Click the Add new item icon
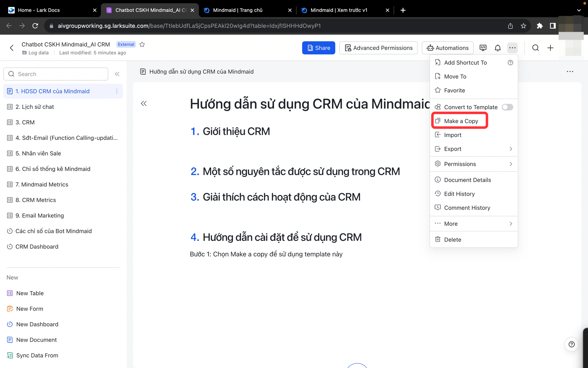The width and height of the screenshot is (588, 368). click(x=550, y=47)
